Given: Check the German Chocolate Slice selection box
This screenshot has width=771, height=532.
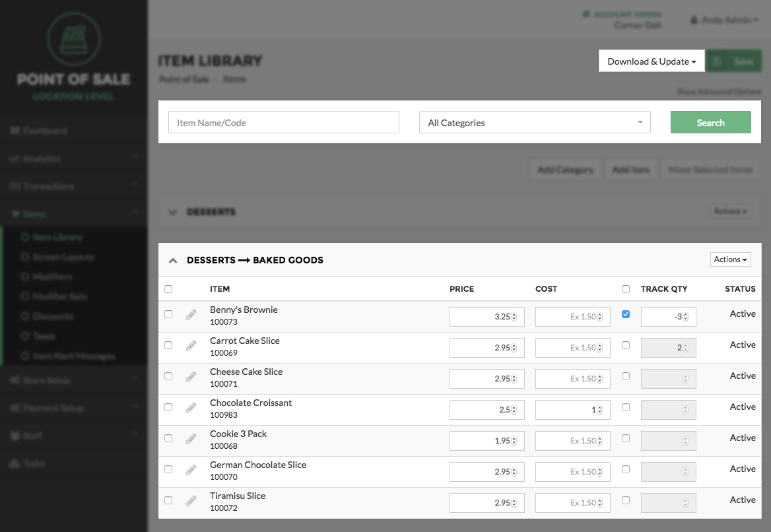Looking at the screenshot, I should point(168,469).
